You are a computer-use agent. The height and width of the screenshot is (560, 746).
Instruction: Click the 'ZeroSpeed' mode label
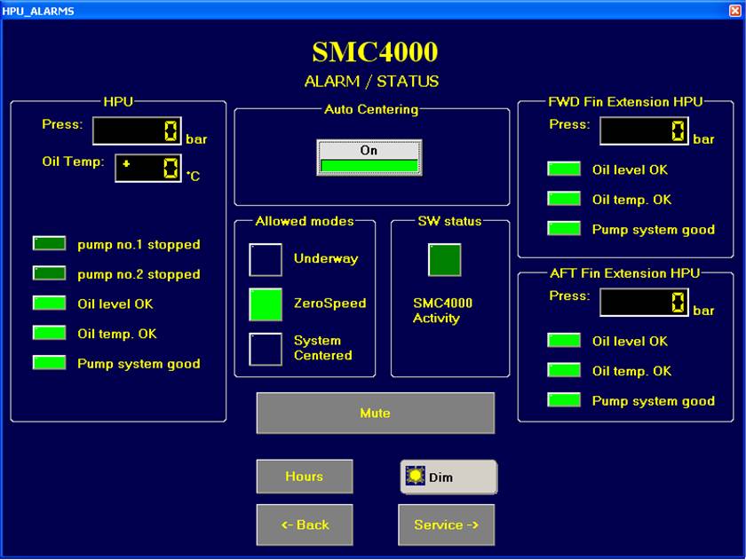pos(330,304)
